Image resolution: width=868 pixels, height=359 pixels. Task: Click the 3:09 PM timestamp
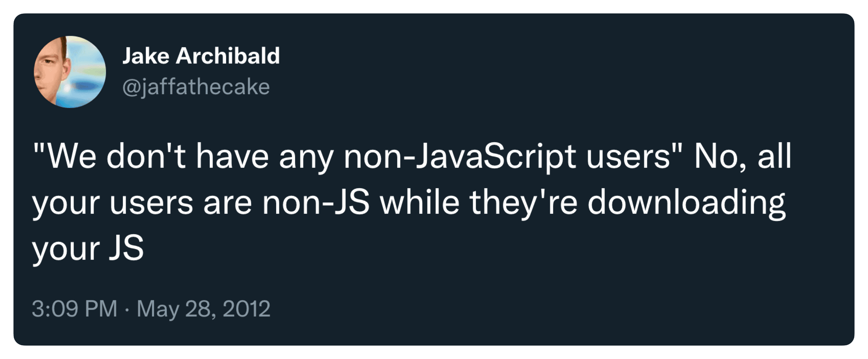74,309
